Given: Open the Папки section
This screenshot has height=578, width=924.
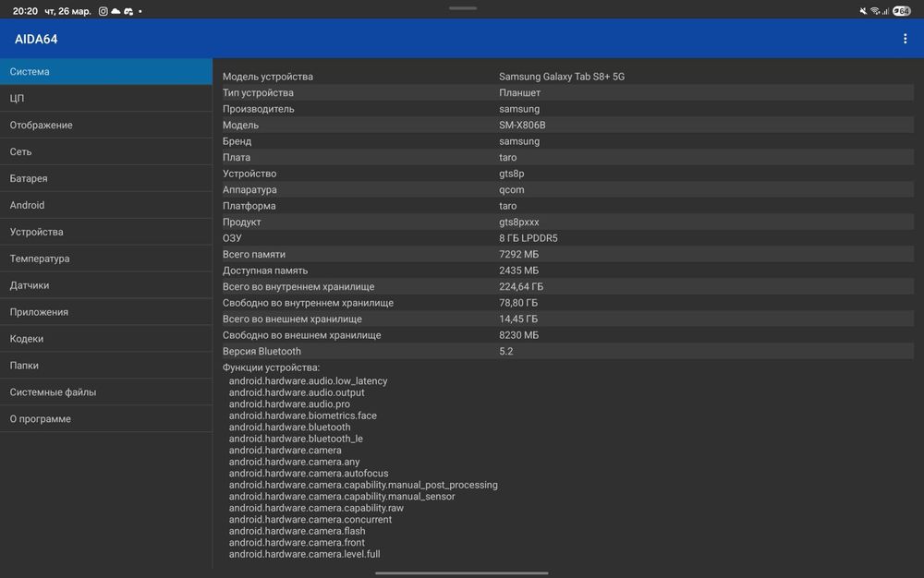Looking at the screenshot, I should (x=106, y=365).
